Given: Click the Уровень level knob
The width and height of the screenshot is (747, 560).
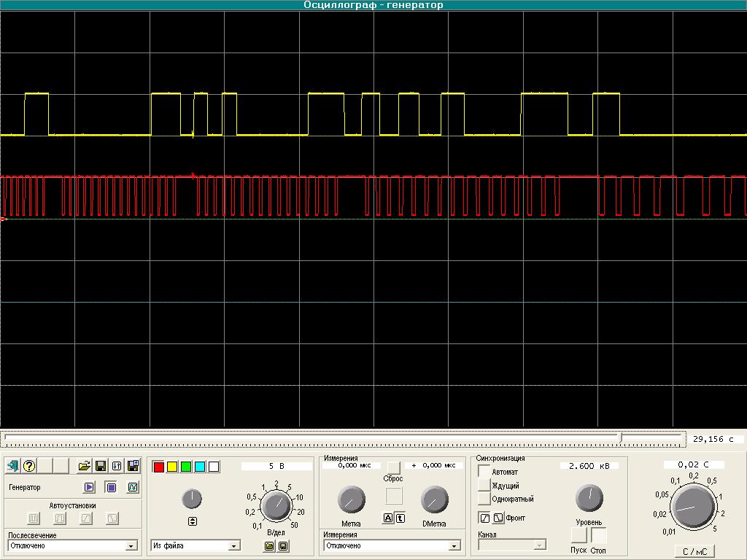Looking at the screenshot, I should click(x=589, y=498).
